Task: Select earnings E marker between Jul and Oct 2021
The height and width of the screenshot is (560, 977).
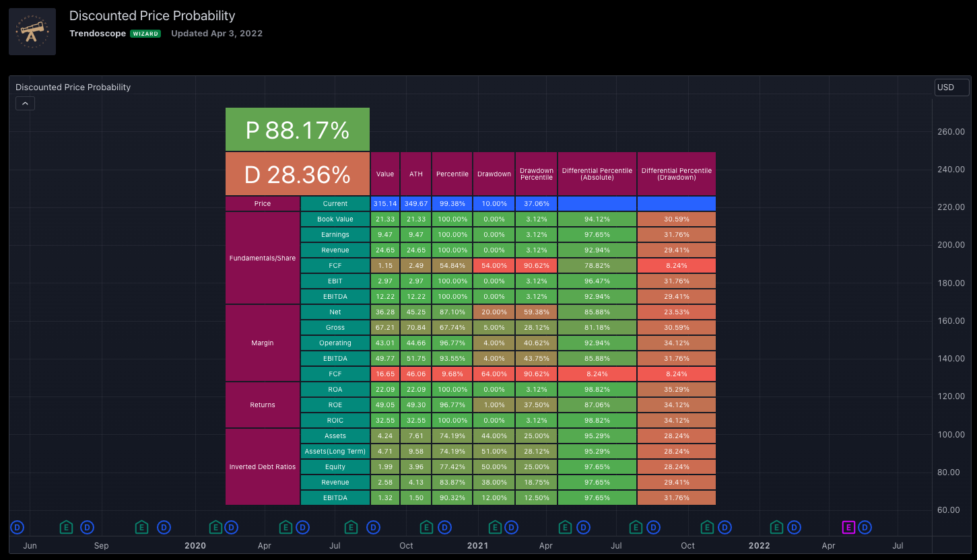Action: 635,527
